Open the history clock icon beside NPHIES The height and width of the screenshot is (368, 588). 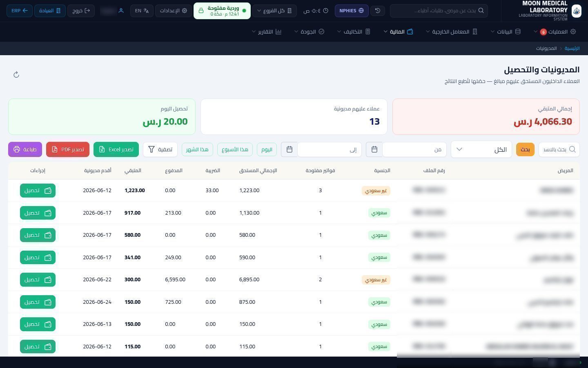click(378, 11)
